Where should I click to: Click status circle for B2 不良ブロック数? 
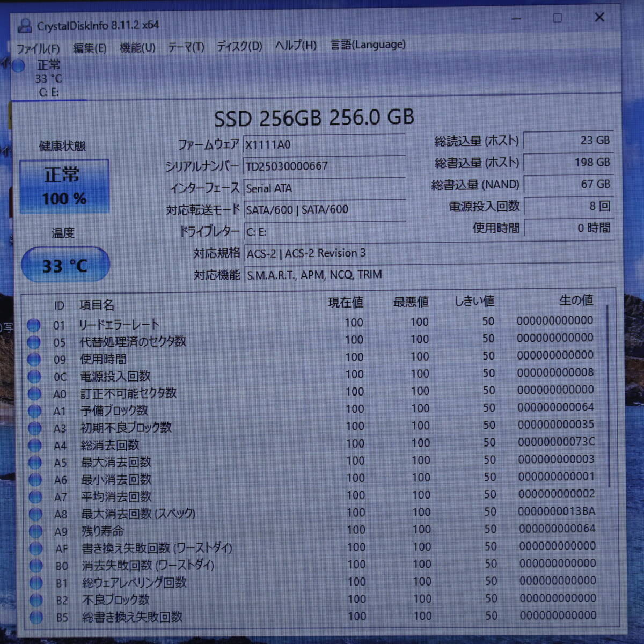coord(36,599)
